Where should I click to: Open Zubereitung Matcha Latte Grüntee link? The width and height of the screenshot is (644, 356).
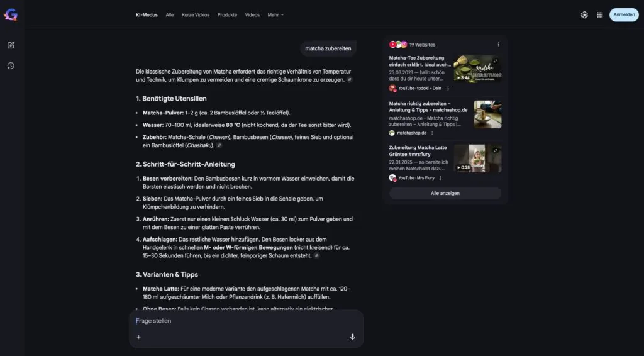418,151
